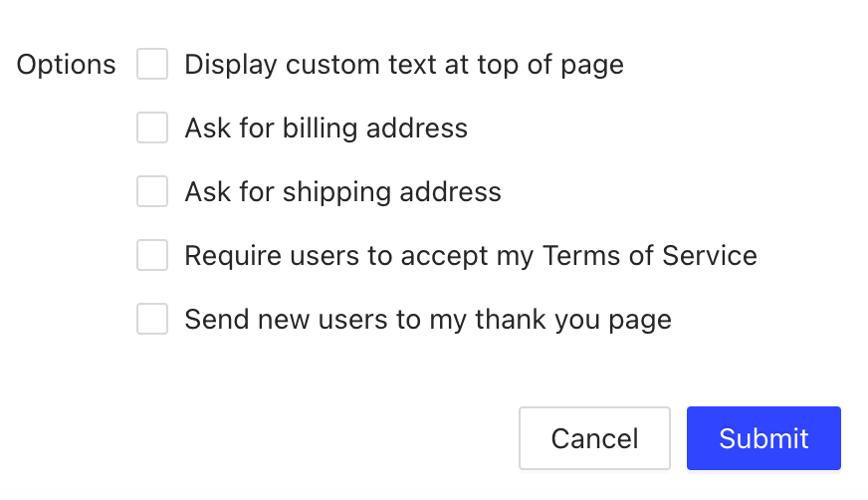Check the 'Display custom text at top of page' checkbox
Screen dimensions: 868x500
(152, 65)
